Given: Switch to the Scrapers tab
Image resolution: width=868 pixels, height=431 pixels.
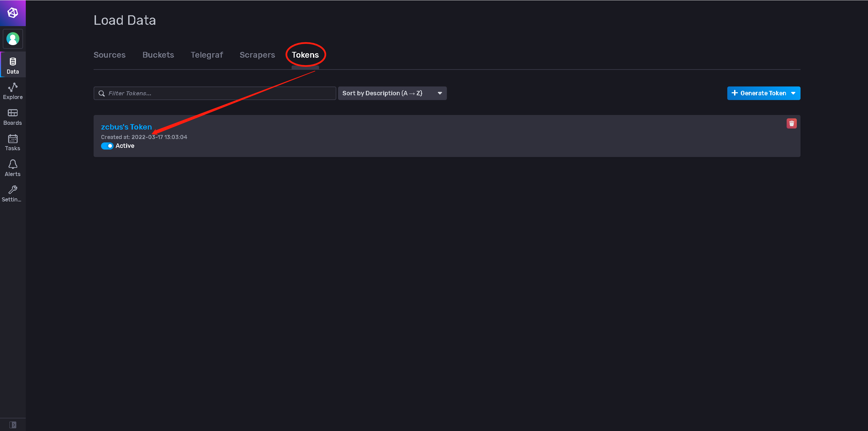Looking at the screenshot, I should click(x=257, y=55).
